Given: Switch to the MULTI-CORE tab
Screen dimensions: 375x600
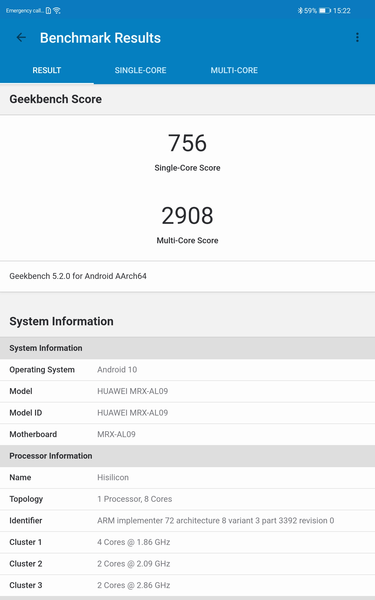Looking at the screenshot, I should pyautogui.click(x=234, y=70).
